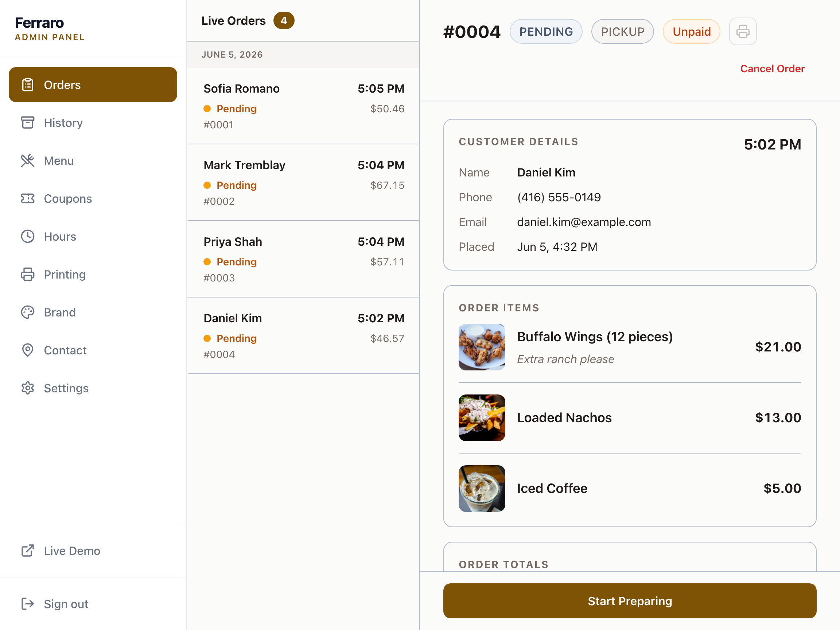Click the Hours clock icon
The width and height of the screenshot is (840, 630).
28,237
